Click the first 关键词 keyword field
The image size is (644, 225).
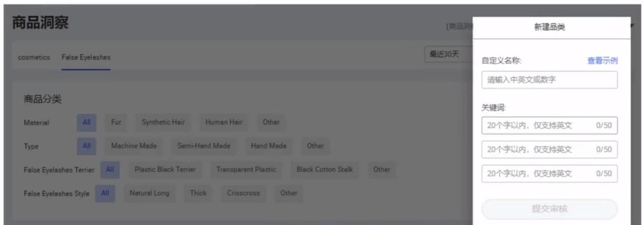[x=549, y=125]
